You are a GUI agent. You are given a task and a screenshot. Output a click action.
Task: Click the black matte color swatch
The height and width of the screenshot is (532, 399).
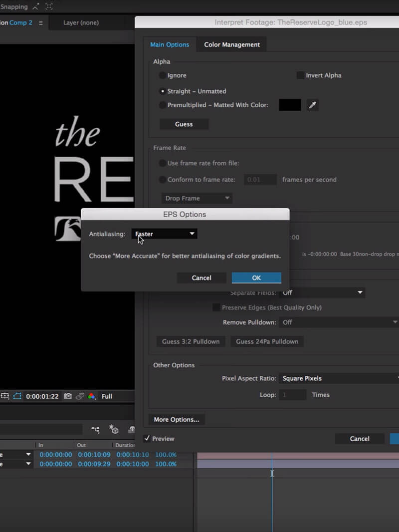pos(290,105)
